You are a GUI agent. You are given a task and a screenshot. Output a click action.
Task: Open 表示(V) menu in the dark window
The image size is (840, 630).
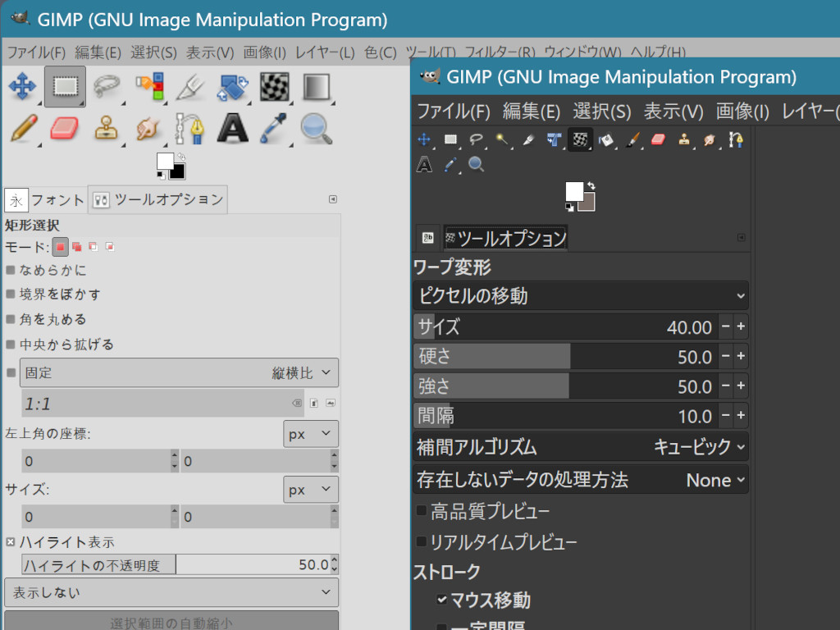[x=673, y=112]
